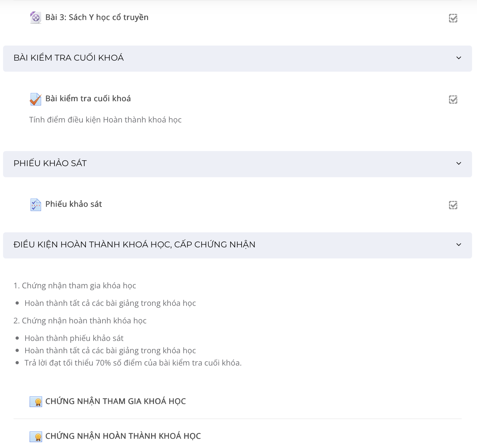
Task: Open the Phiếu khảo sát survey link
Action: 74,204
